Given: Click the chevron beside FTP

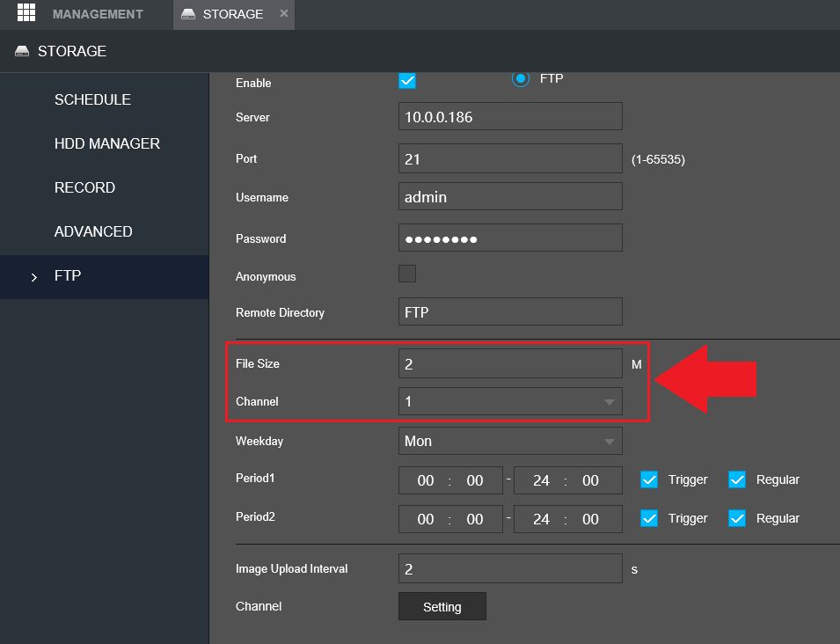Looking at the screenshot, I should pos(34,277).
